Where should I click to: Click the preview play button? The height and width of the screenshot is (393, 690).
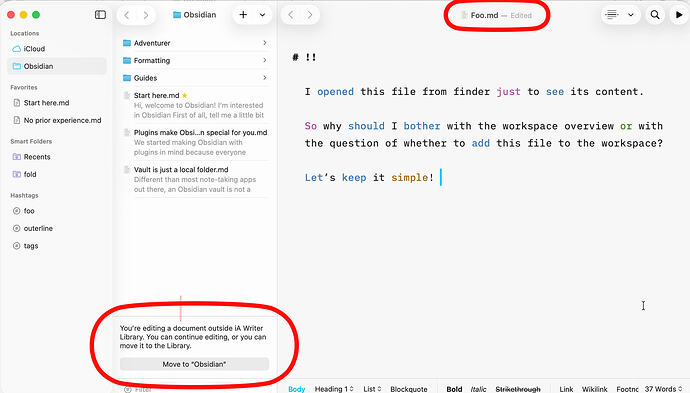pos(679,15)
